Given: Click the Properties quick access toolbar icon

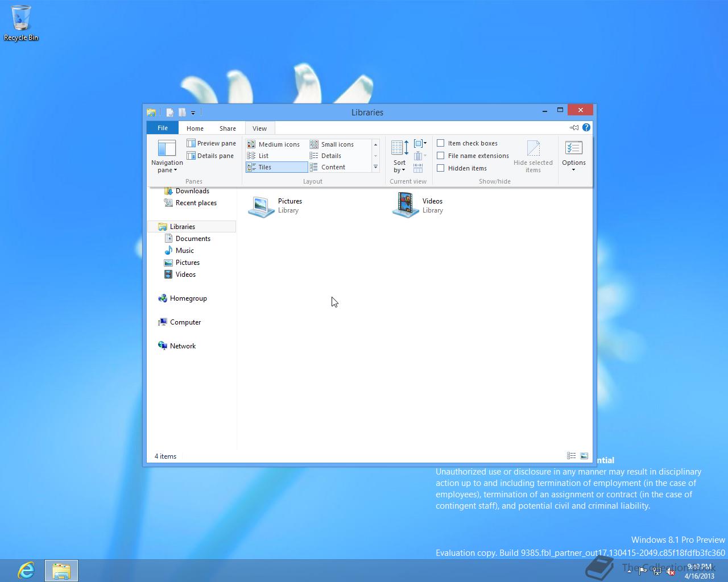Looking at the screenshot, I should (170, 113).
